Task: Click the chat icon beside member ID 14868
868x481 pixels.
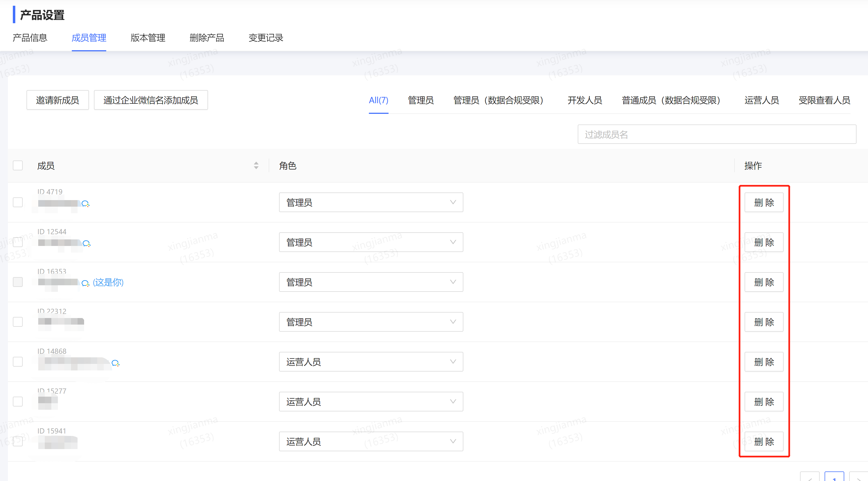Action: pos(115,363)
